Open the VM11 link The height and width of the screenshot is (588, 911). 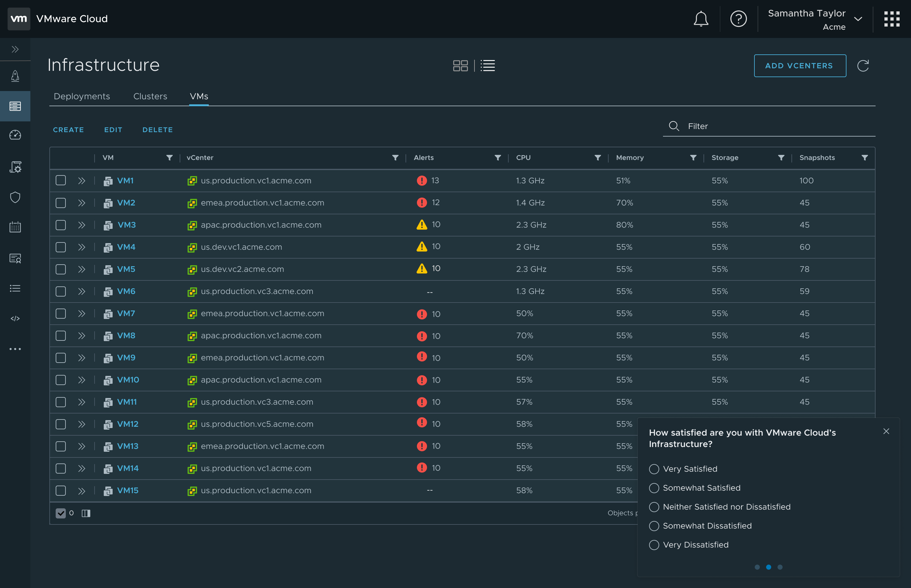click(x=127, y=402)
